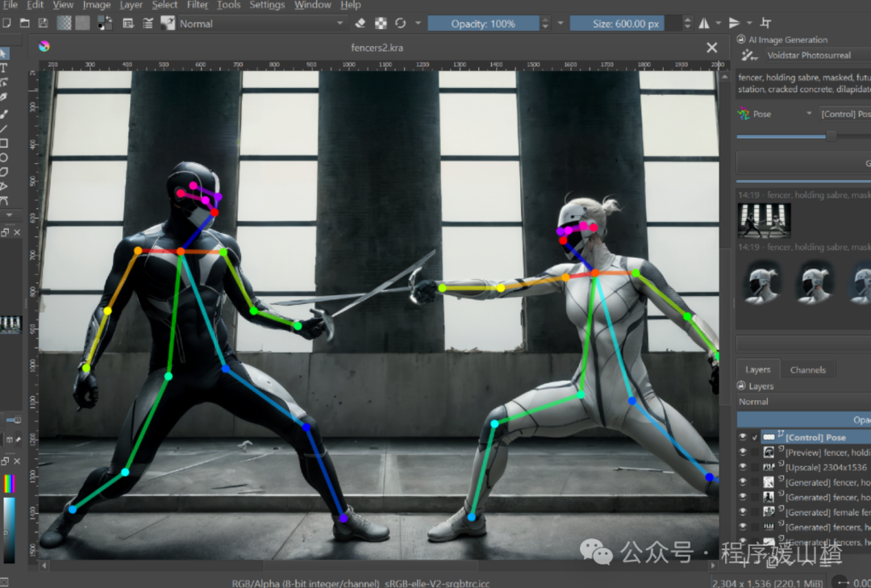This screenshot has height=588, width=871.
Task: Open the Voidstar Photosurreal style dropdown
Action: [x=818, y=55]
